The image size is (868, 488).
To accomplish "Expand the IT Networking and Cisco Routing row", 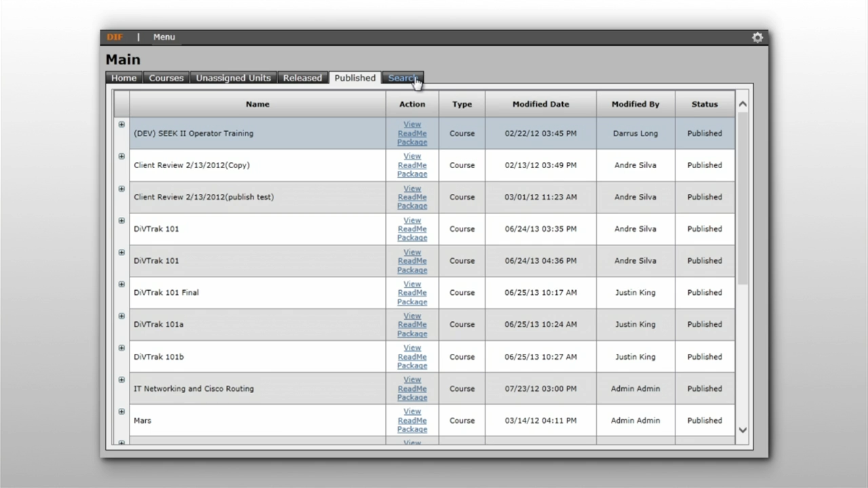I will [121, 380].
